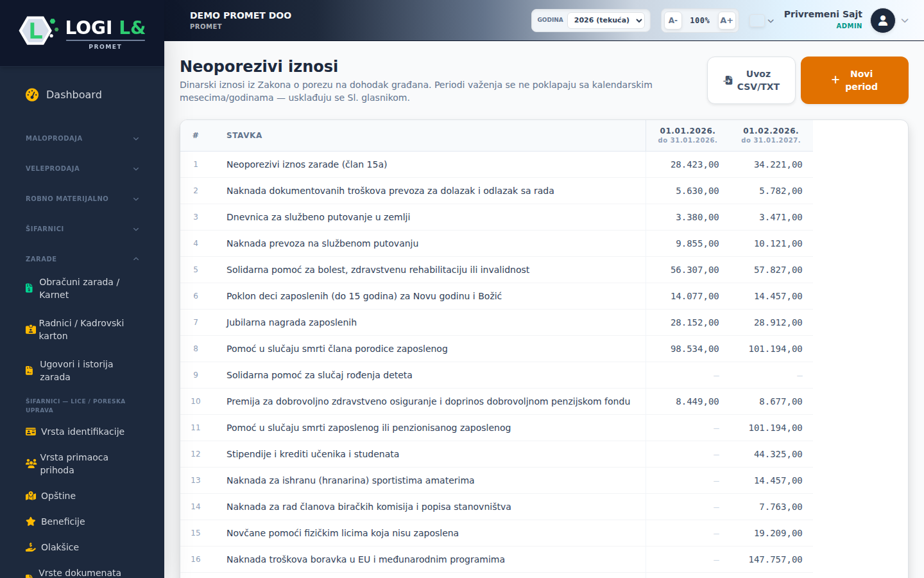Click the Novi period button
This screenshot has width=924, height=578.
855,80
